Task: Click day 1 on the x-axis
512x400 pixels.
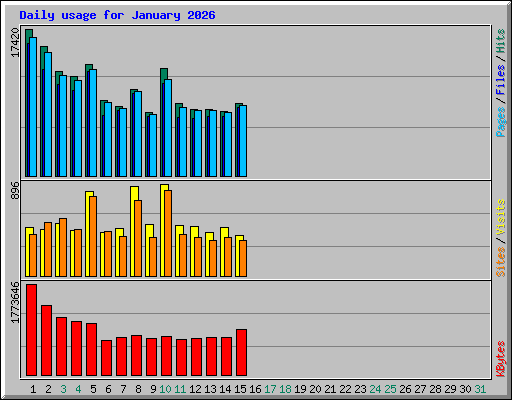Action: [33, 389]
